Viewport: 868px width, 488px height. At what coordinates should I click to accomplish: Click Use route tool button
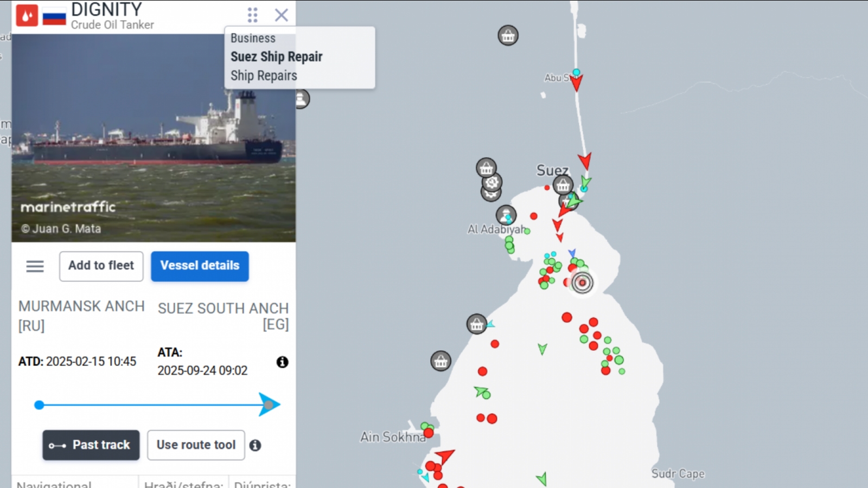[196, 445]
